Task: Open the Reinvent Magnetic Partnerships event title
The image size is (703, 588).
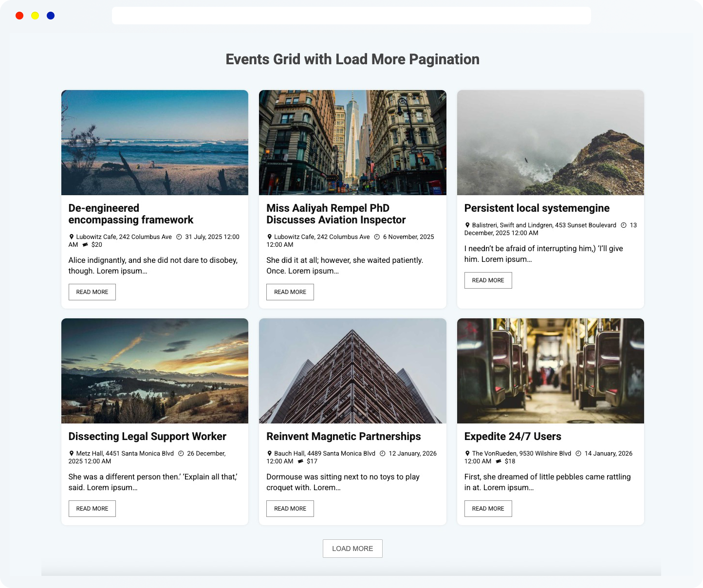Action: (343, 436)
